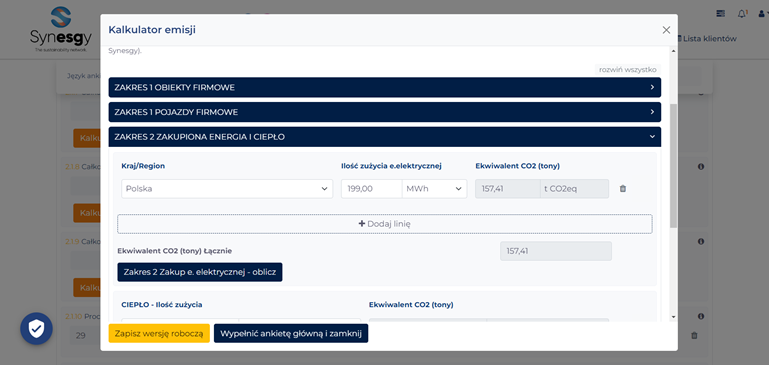The image size is (769, 365).
Task: Click the Synesgy logo in background
Action: (x=60, y=29)
